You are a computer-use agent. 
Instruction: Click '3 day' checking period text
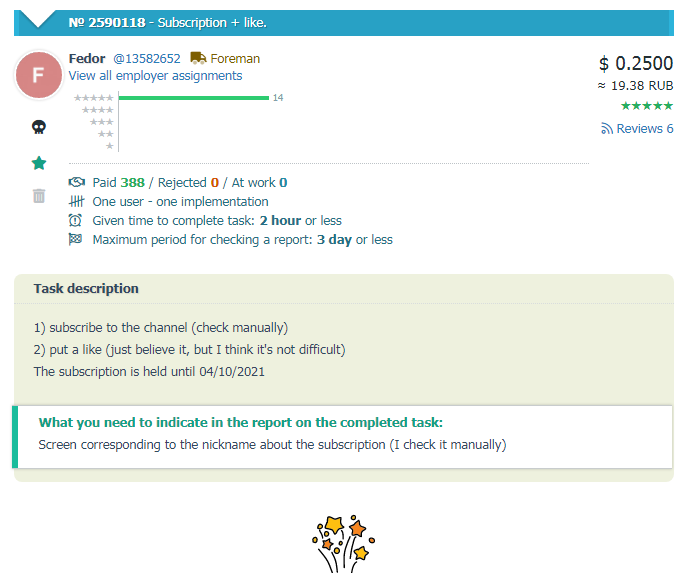coord(334,240)
